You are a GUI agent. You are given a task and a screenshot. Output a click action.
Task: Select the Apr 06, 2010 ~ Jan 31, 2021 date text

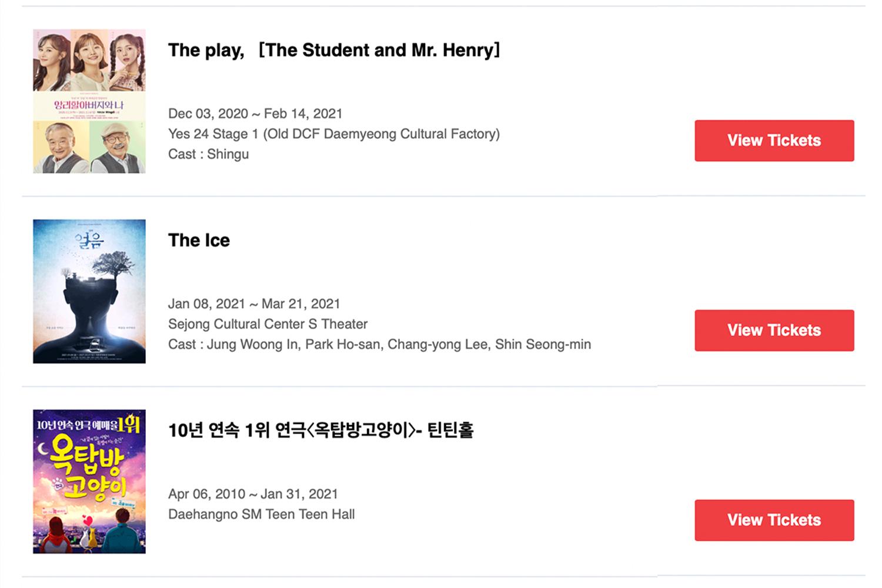coord(253,494)
